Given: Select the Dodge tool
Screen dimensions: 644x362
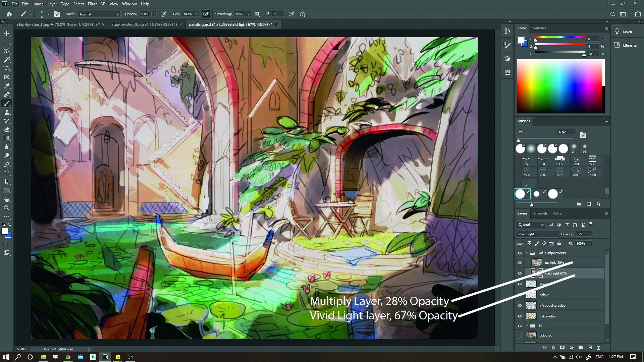Looking at the screenshot, I should 7,156.
